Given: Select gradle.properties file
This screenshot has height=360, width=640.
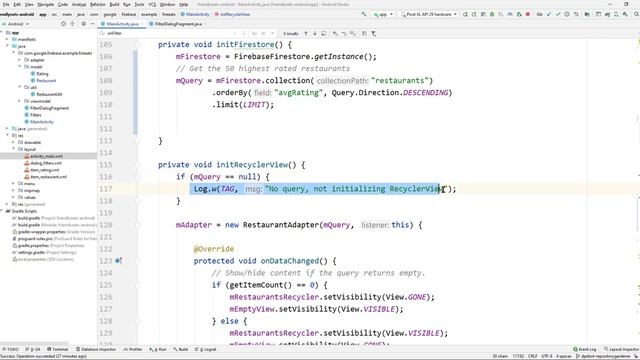Looking at the screenshot, I should click(x=48, y=246).
